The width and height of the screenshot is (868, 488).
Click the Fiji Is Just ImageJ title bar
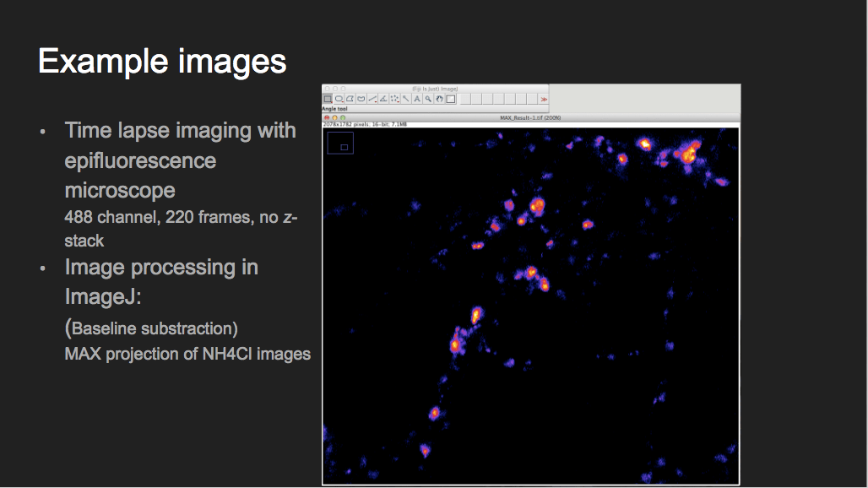tap(435, 89)
